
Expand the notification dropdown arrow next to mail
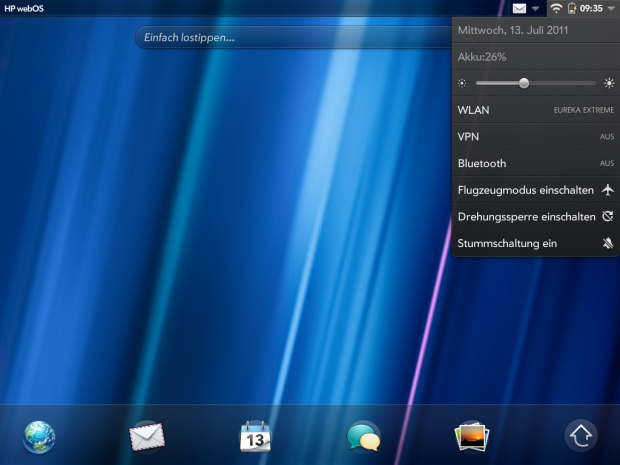pos(535,9)
